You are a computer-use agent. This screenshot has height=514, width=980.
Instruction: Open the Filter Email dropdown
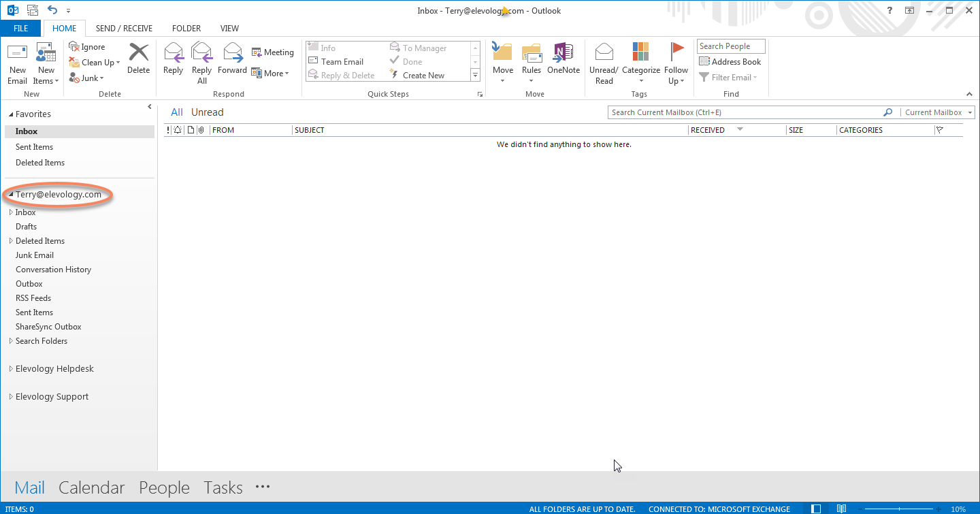pyautogui.click(x=728, y=77)
